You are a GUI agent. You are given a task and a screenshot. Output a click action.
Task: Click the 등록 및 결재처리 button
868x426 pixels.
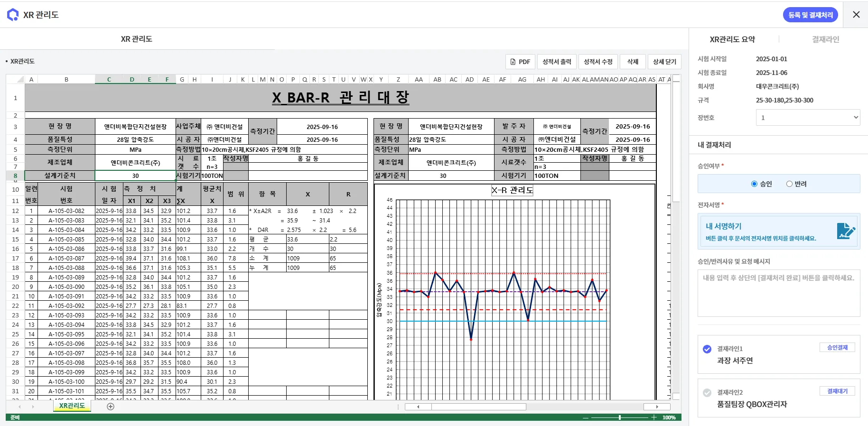pos(811,15)
